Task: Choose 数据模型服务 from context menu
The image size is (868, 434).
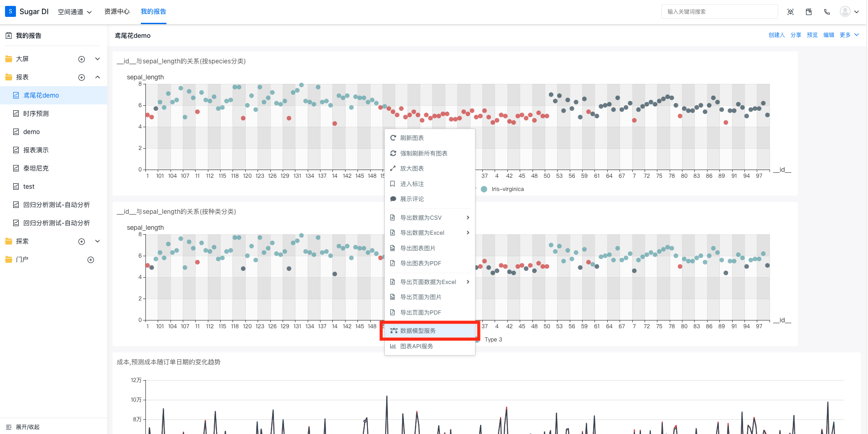Action: [430, 331]
